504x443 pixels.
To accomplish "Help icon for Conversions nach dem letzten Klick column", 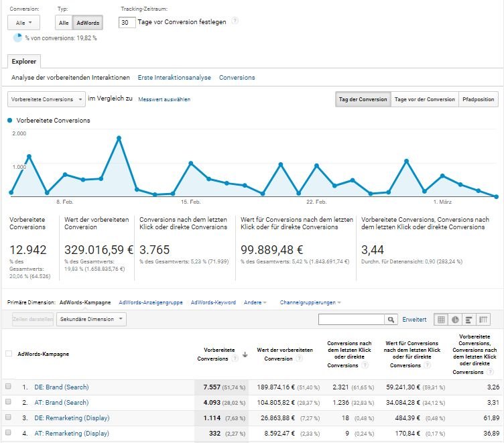I will pyautogui.click(x=365, y=365).
